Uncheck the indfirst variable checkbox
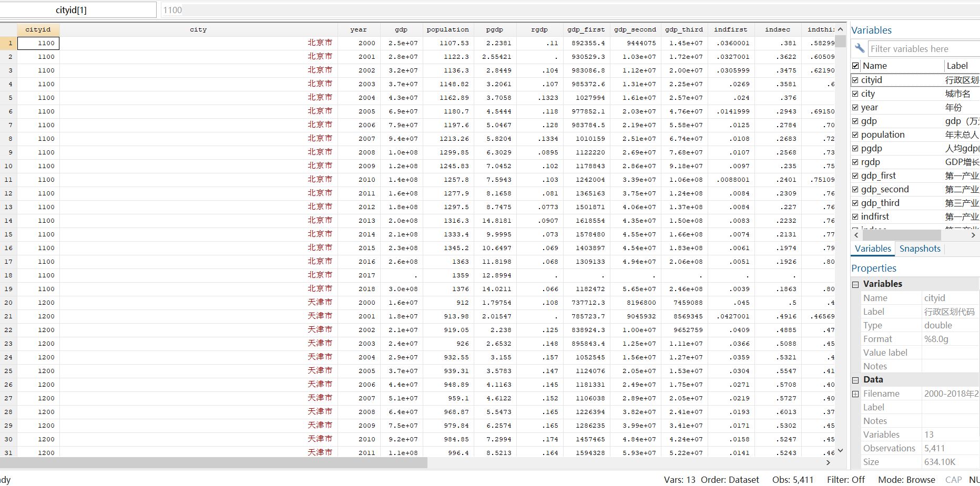Image resolution: width=980 pixels, height=486 pixels. point(855,216)
